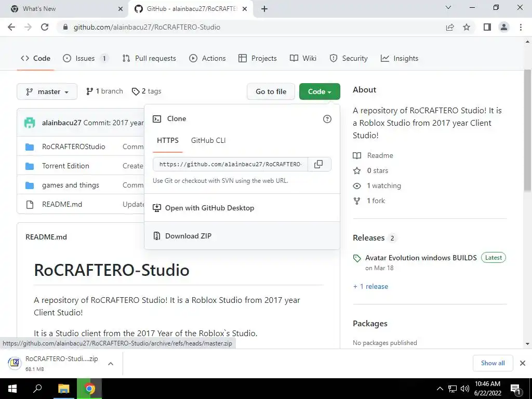The width and height of the screenshot is (532, 399).
Task: Show hidden system tray icons
Action: coord(440,389)
